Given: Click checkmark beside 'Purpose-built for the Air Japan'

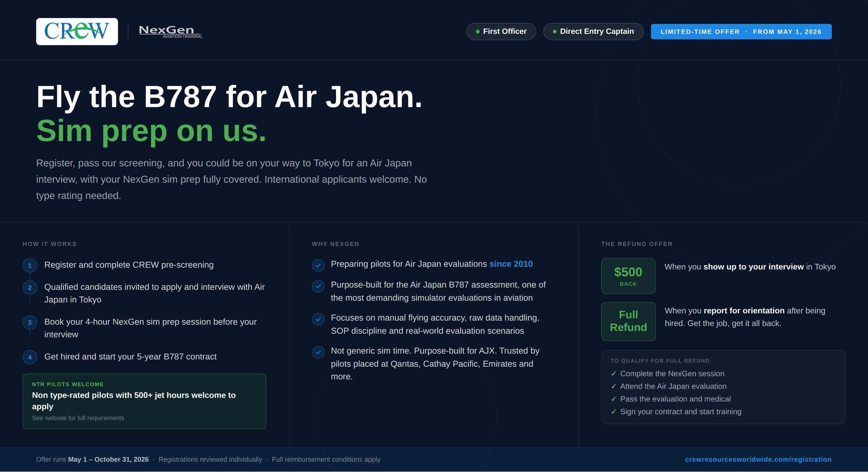Looking at the screenshot, I should click(318, 286).
